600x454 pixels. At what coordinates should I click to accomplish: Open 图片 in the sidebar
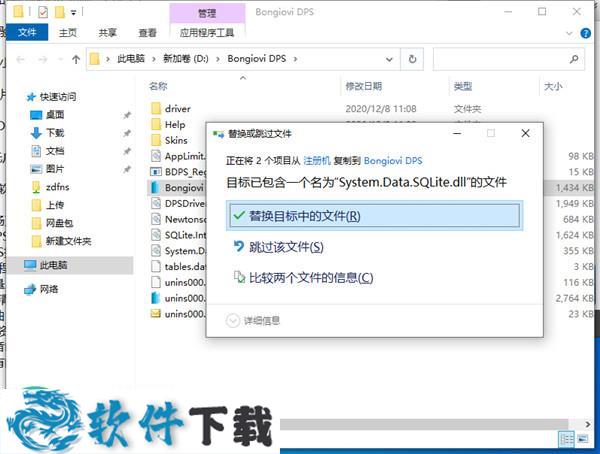pos(55,168)
